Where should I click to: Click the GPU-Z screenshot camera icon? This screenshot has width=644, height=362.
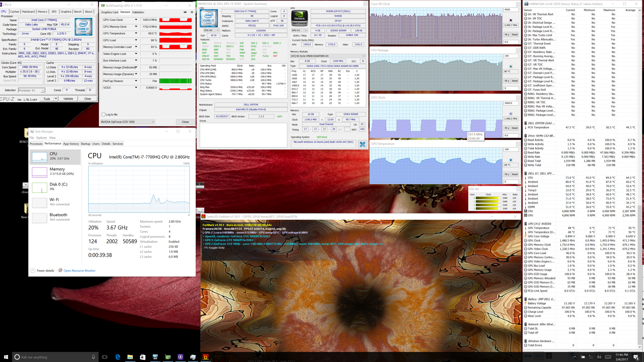(x=185, y=12)
